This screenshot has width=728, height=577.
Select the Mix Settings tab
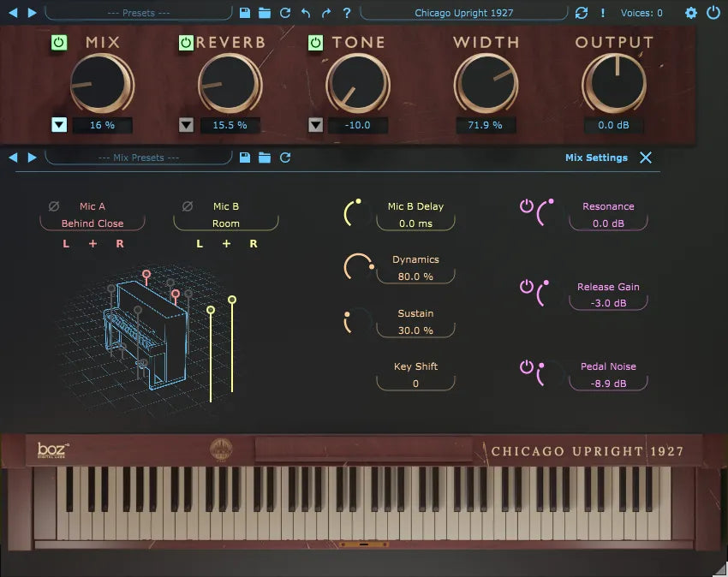click(x=595, y=158)
